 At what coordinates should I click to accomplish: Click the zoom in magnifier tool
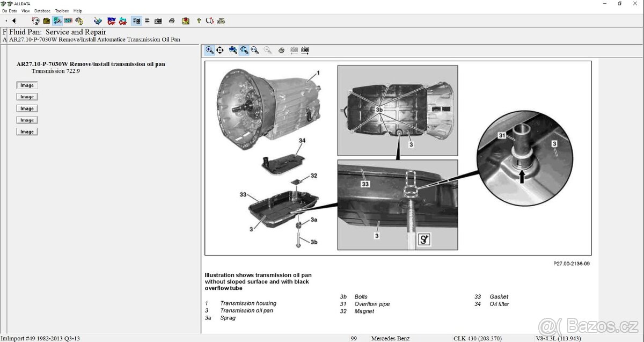pyautogui.click(x=209, y=50)
